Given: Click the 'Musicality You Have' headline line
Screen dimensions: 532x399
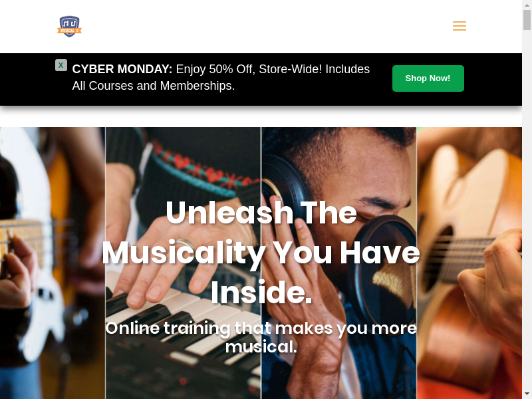Looking at the screenshot, I should coord(261,253).
